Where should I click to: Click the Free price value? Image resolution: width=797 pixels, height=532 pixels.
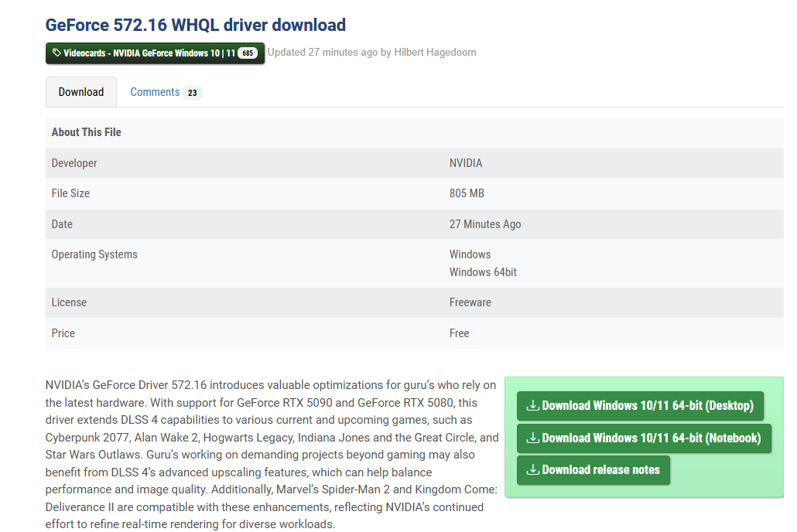[x=459, y=333]
